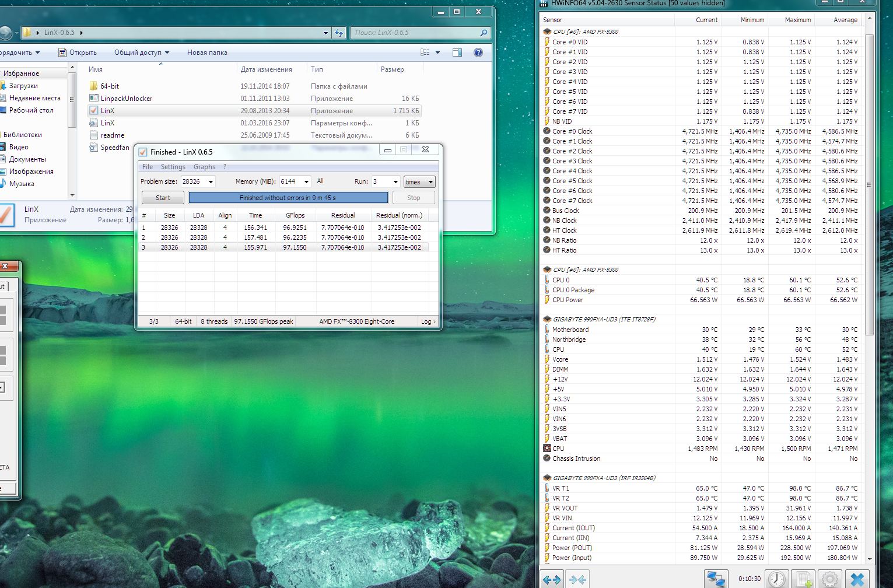
Task: Click the LinX title bar checkmark icon
Action: point(142,152)
